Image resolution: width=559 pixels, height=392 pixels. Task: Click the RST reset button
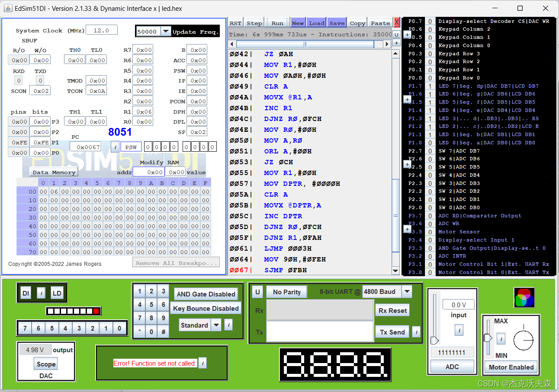click(235, 23)
